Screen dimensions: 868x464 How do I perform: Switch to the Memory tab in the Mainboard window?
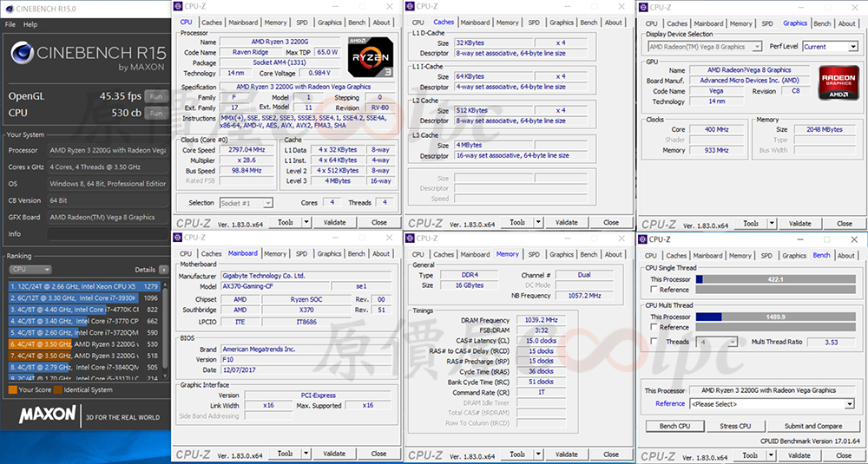(275, 254)
